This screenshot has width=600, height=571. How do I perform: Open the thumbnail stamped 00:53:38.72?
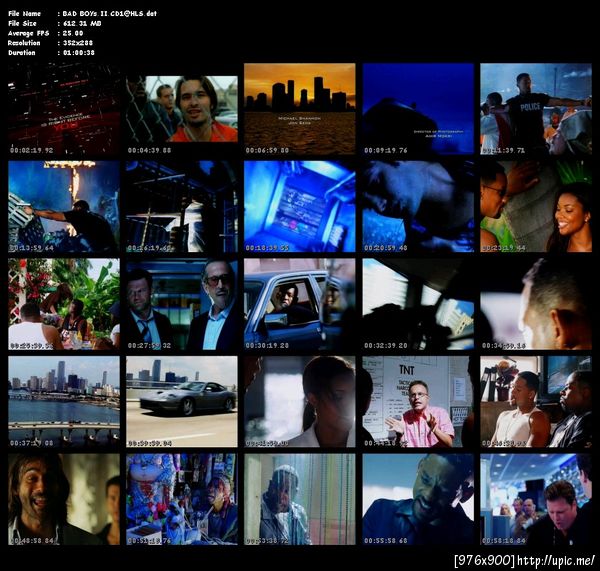[x=300, y=499]
